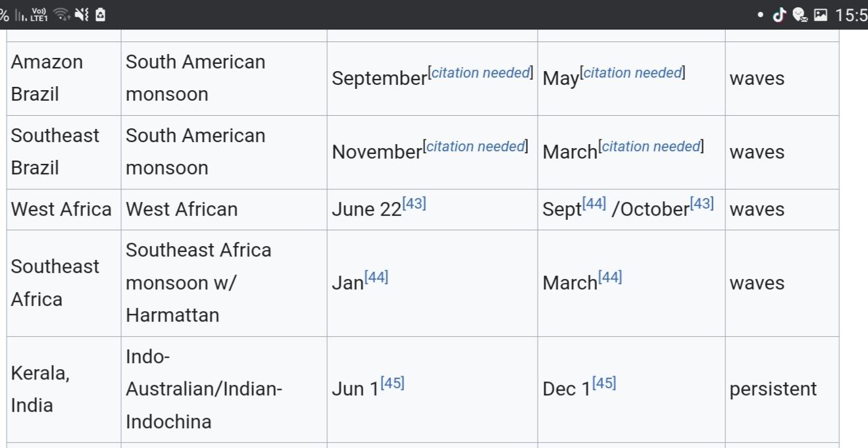
Task: Open reference 45 next to Jun 1
Action: pyautogui.click(x=392, y=383)
